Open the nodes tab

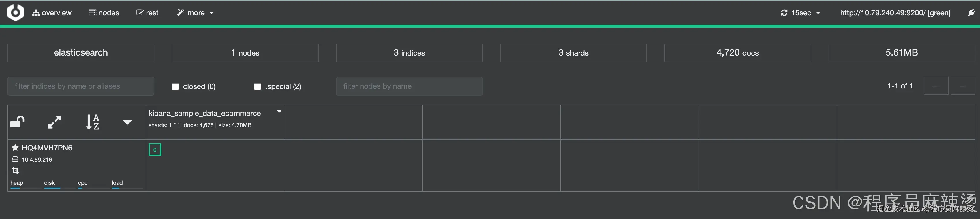[104, 13]
